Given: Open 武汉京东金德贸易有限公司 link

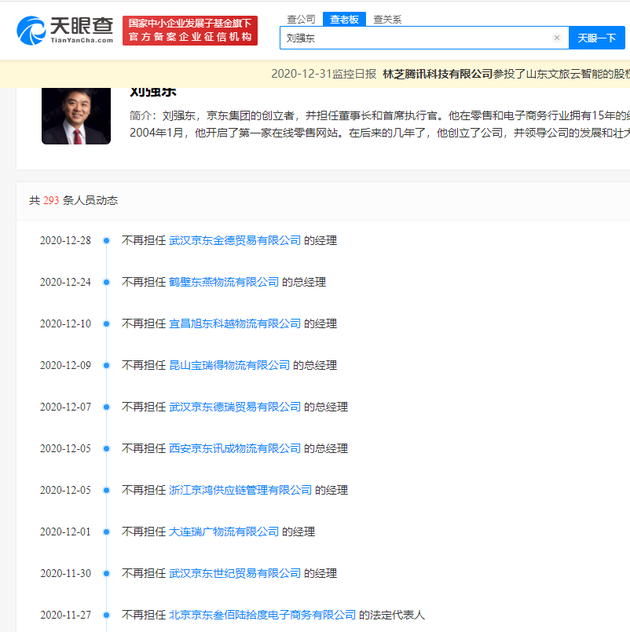Looking at the screenshot, I should (235, 240).
